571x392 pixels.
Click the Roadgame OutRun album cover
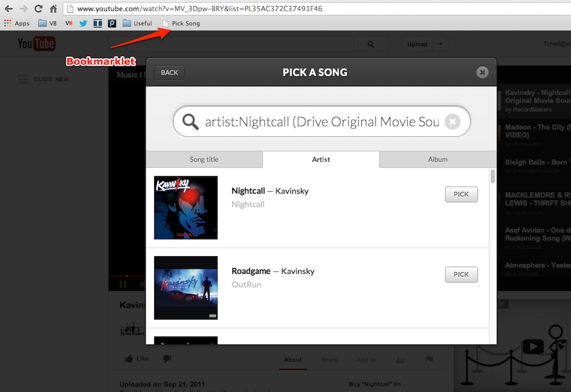(186, 288)
